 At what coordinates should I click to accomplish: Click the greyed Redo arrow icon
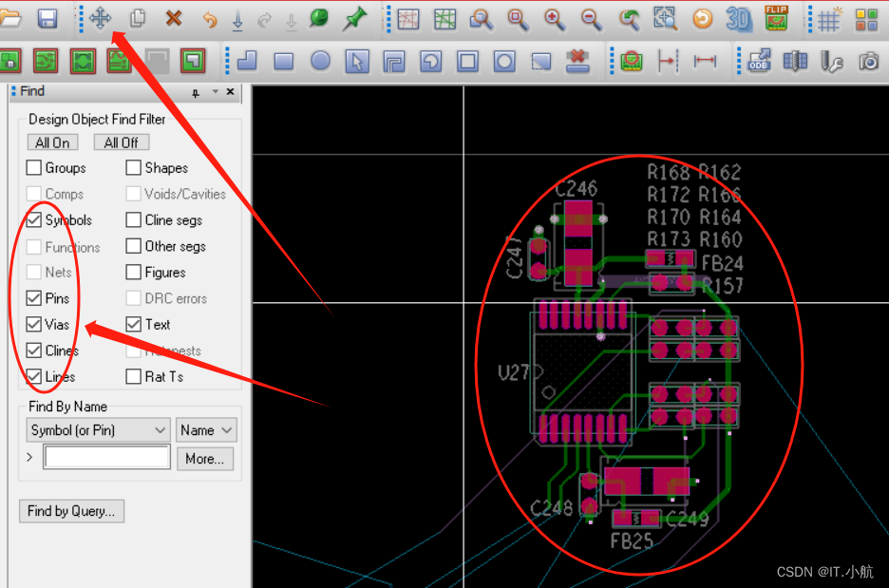click(264, 20)
